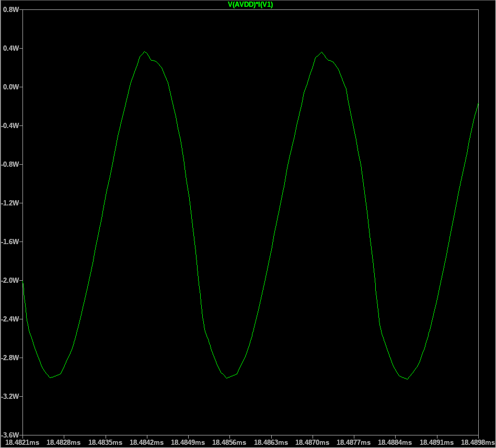The height and width of the screenshot is (448, 496).
Task: Click the -2.8W vertical axis label
Action: point(10,358)
